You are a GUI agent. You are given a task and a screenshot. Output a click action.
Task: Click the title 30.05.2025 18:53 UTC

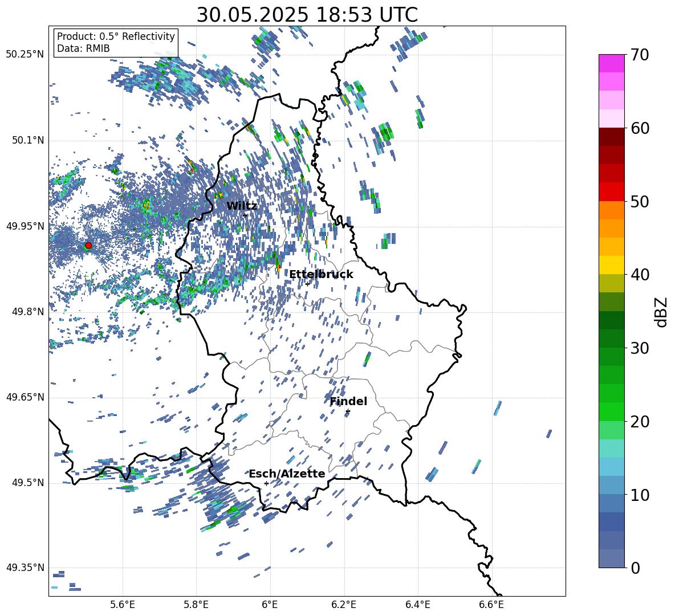[307, 15]
